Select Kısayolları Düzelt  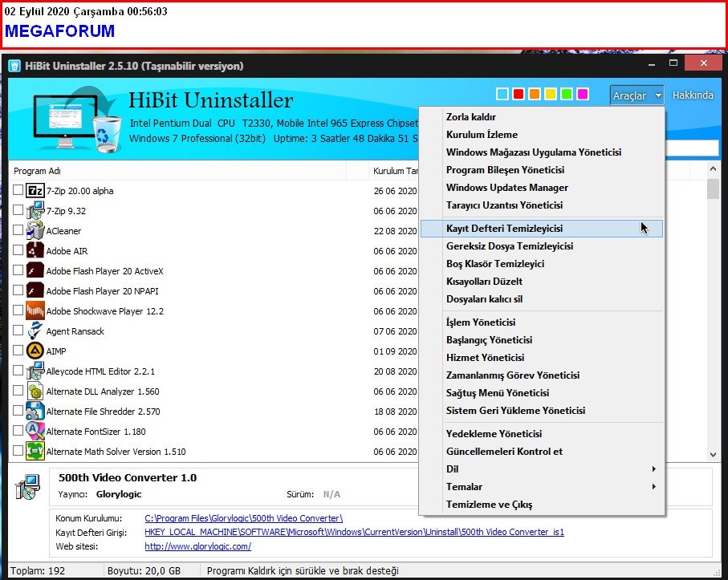542,282
